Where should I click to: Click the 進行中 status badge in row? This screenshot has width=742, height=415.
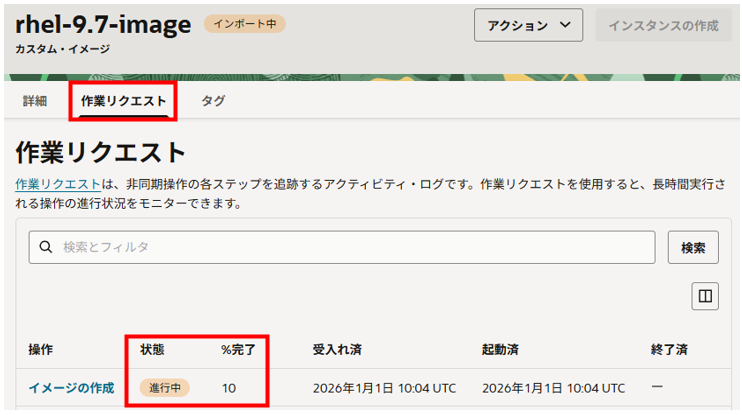click(165, 388)
